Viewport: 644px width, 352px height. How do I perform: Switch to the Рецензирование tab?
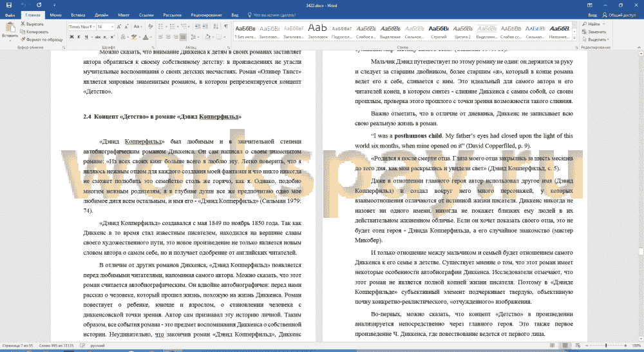206,15
